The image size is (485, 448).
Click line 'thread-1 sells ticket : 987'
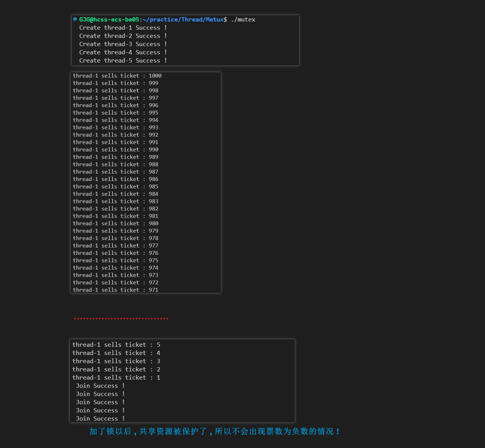click(116, 172)
